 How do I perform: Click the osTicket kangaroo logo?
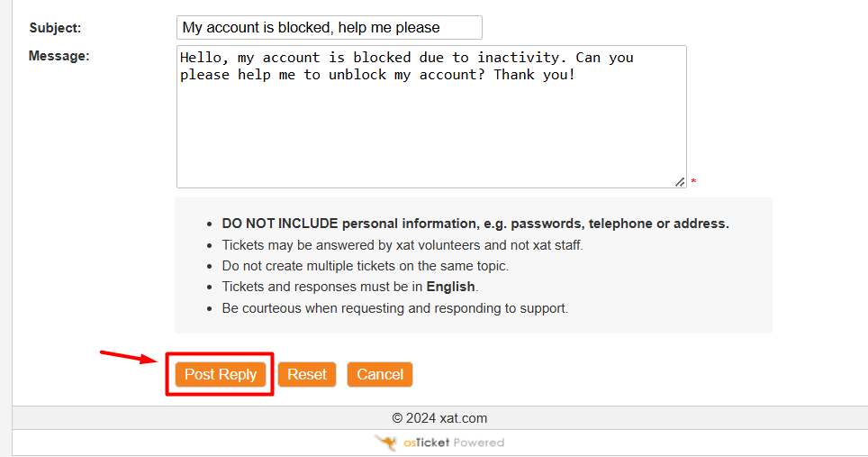386,443
